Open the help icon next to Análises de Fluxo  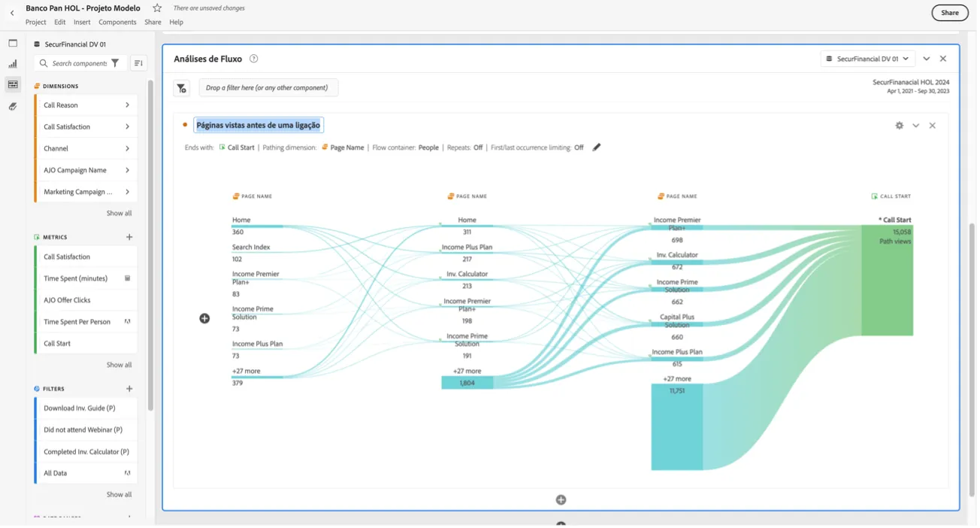click(x=254, y=59)
